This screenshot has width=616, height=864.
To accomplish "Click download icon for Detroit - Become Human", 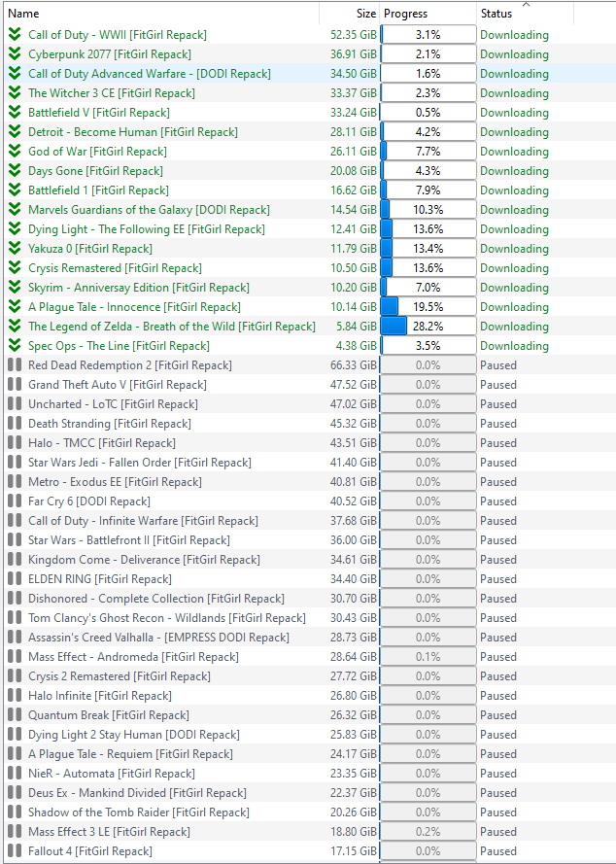I will click(x=15, y=132).
